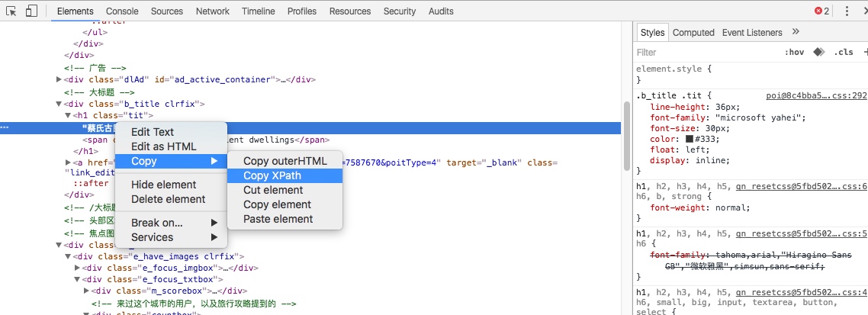Screen dimensions: 868x315
Task: Expand the e_focus_imgbox div node
Action: pyautogui.click(x=77, y=268)
